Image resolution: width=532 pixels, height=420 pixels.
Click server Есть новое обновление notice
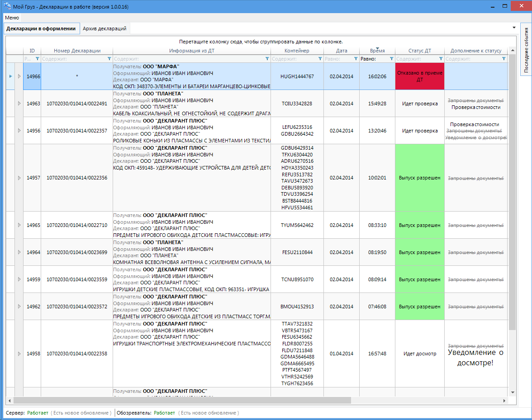(81, 413)
